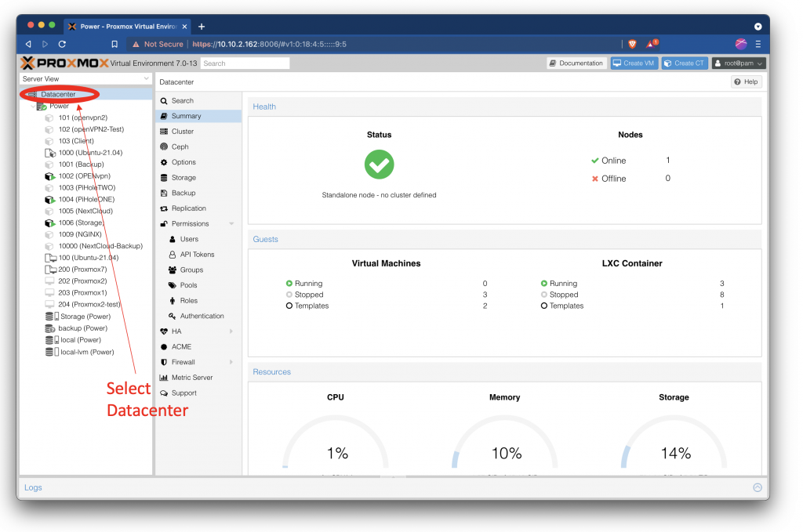Open the Summary menu item

(198, 116)
